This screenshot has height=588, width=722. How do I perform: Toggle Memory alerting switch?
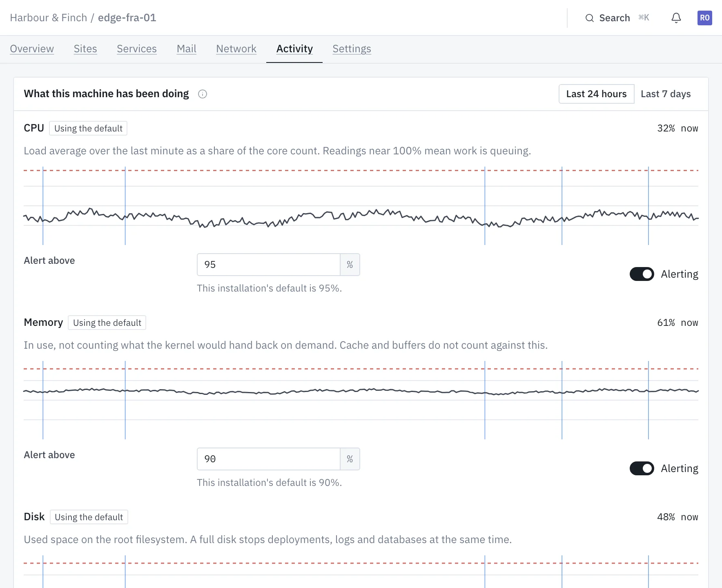[642, 468]
